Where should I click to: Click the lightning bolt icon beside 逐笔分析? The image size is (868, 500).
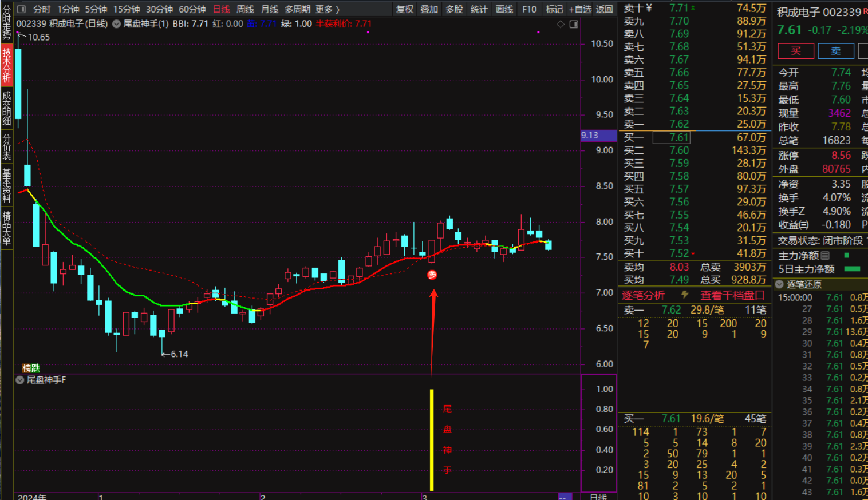[685, 295]
